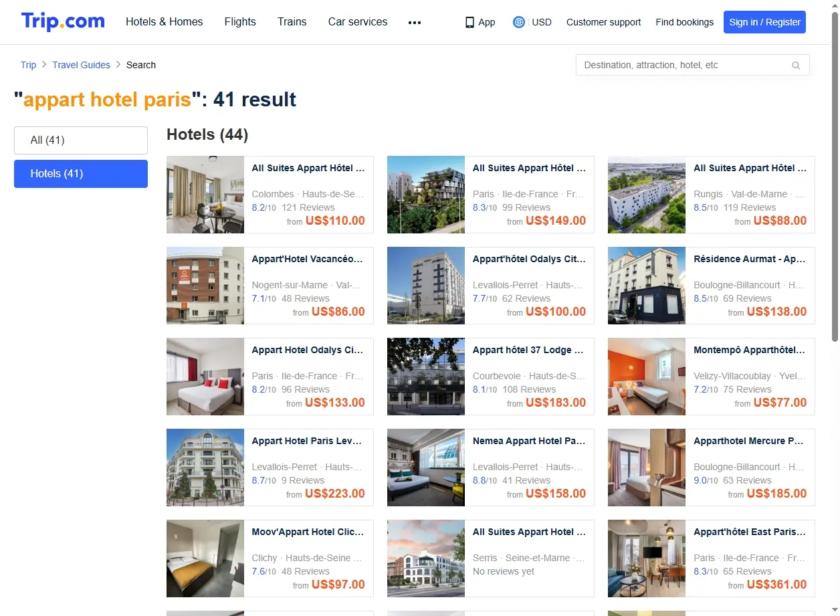Open Nemea Appart Hotel photo

coord(426,468)
